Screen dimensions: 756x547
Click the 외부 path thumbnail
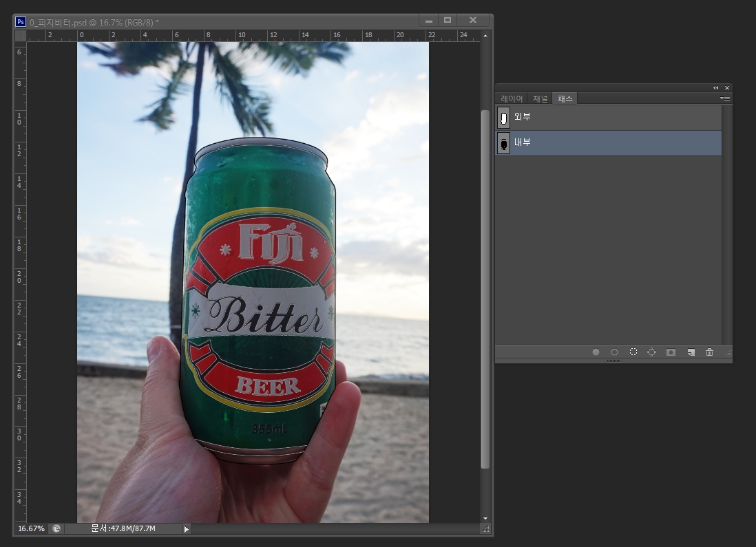tap(504, 118)
